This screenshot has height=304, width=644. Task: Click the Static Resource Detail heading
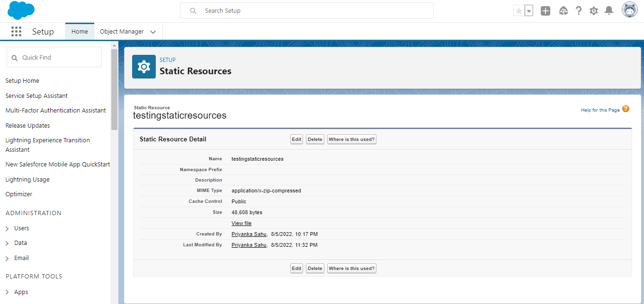173,139
